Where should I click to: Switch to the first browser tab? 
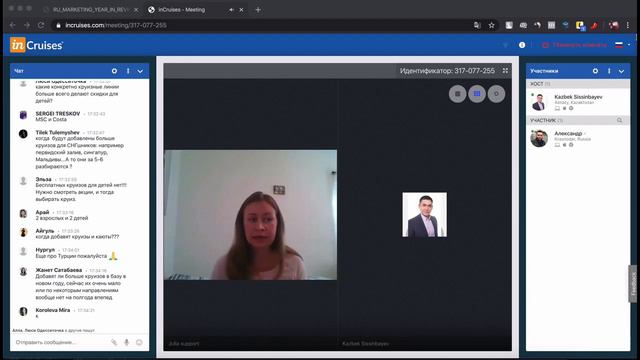click(91, 9)
